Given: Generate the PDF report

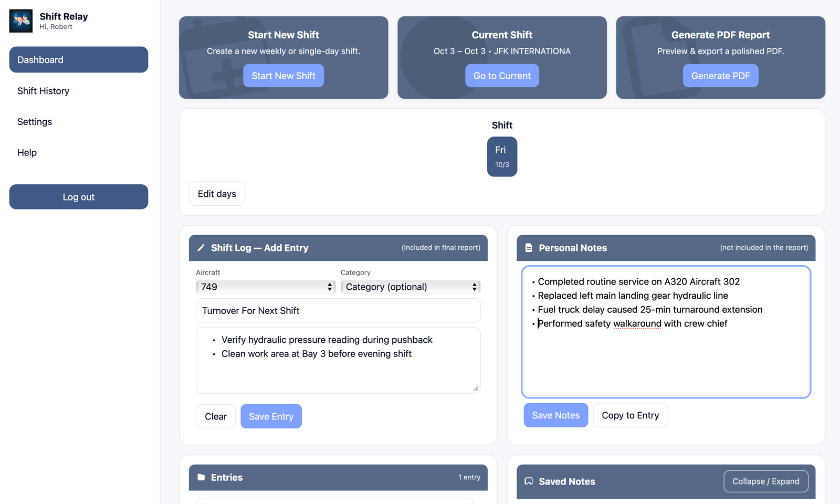Looking at the screenshot, I should point(720,75).
